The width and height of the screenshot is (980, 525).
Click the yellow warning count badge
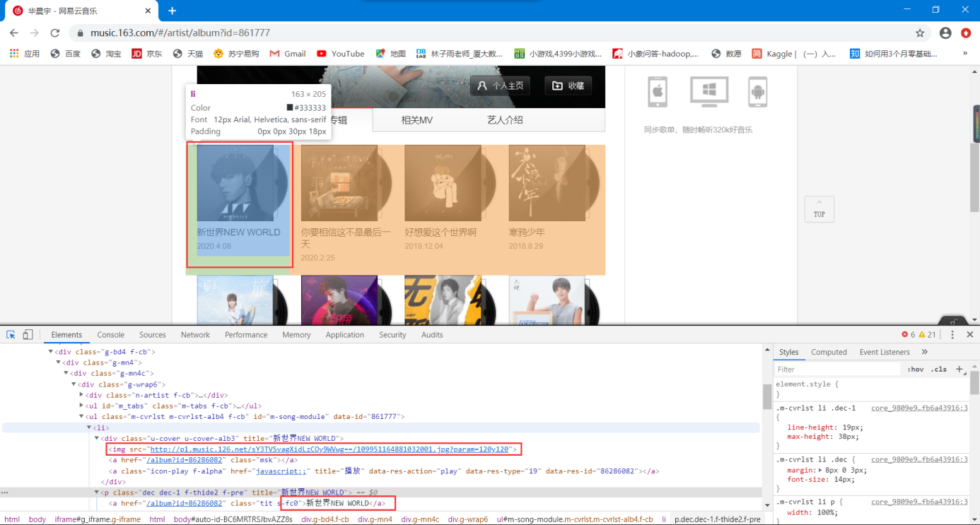pyautogui.click(x=927, y=335)
